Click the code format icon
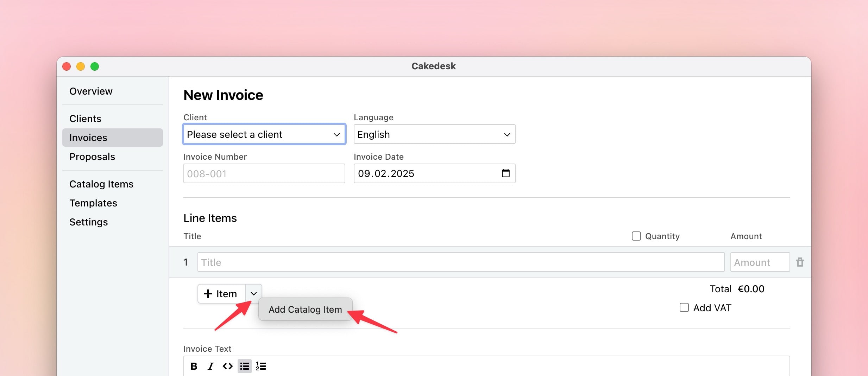The width and height of the screenshot is (868, 376). pos(227,366)
